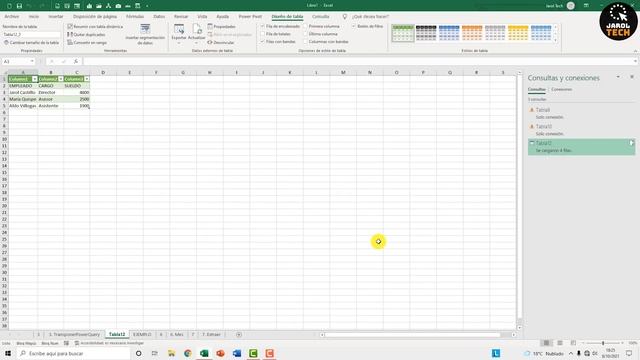Open the Archivo menu
The height and width of the screenshot is (360, 640).
tap(12, 16)
